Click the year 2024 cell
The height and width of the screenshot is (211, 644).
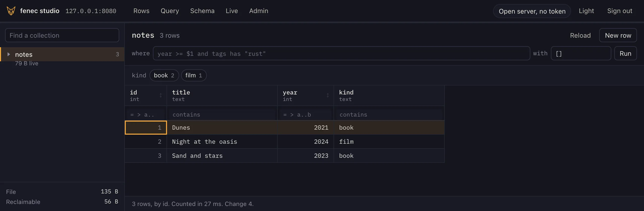306,142
